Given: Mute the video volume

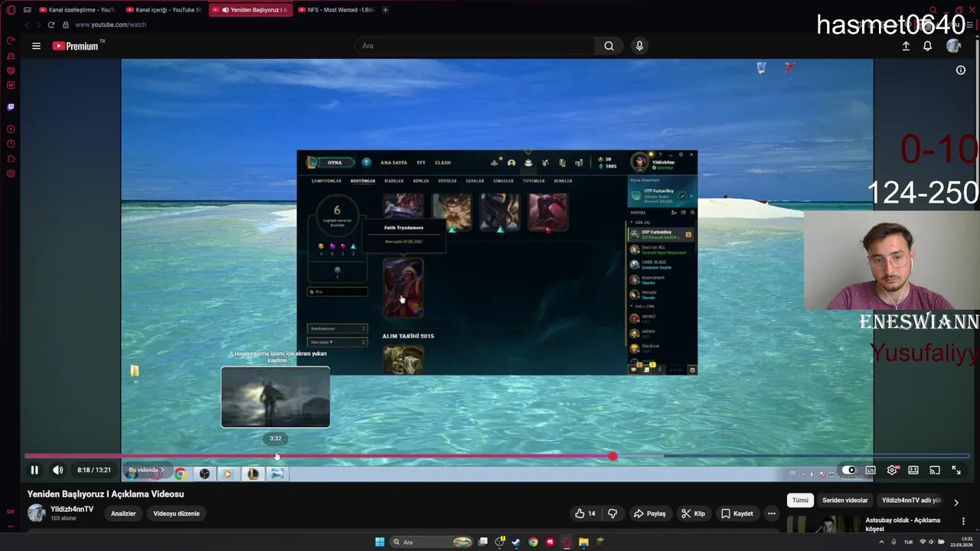Looking at the screenshot, I should point(57,470).
